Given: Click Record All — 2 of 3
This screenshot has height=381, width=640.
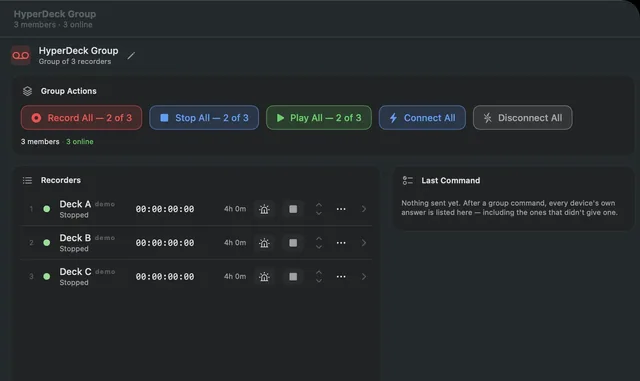Looking at the screenshot, I should 82,118.
